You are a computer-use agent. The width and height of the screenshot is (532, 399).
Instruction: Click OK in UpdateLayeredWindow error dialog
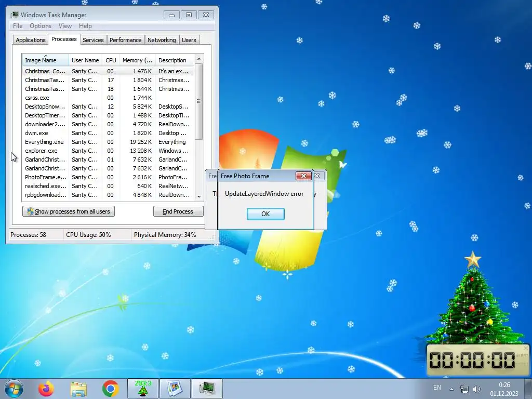(x=265, y=214)
